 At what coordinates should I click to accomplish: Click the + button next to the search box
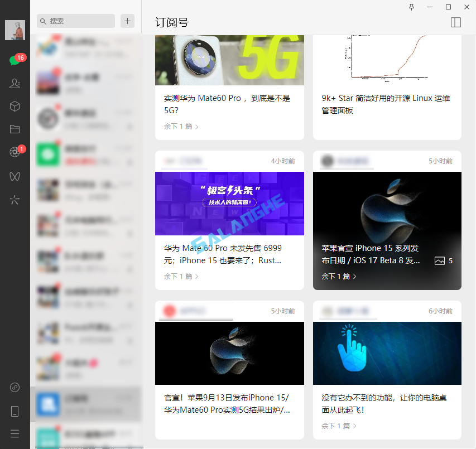pos(127,21)
